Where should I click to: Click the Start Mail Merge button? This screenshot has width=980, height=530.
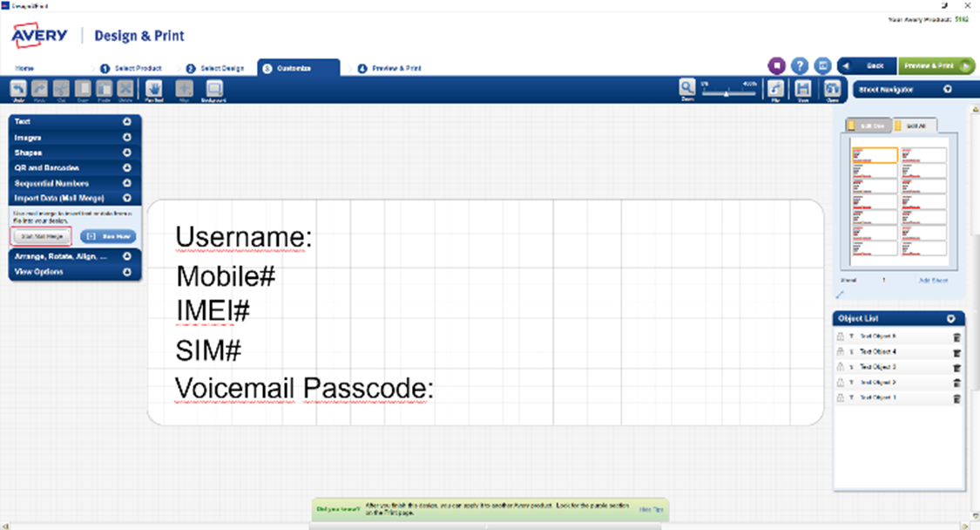point(42,236)
